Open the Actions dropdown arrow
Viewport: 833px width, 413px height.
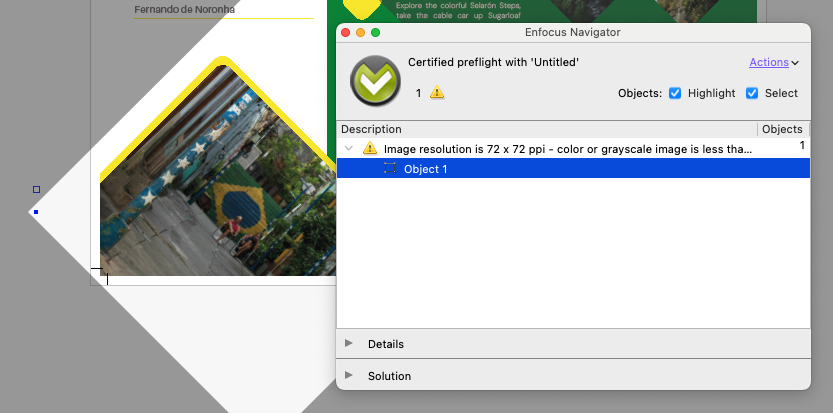point(795,63)
